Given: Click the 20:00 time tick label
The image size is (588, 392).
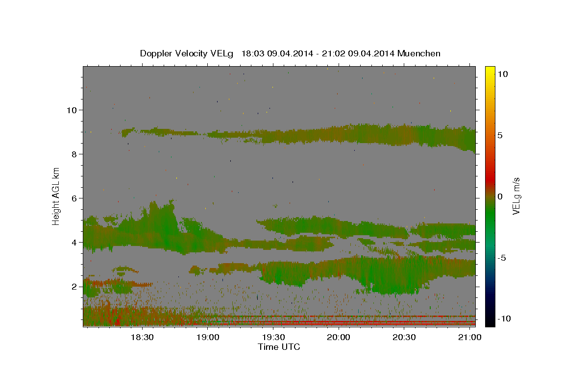Looking at the screenshot, I should click(339, 338).
